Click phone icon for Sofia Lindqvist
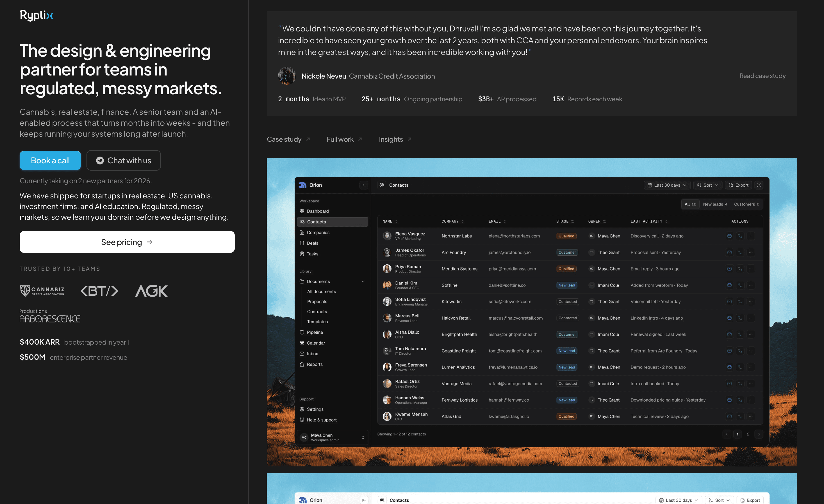 pos(740,301)
